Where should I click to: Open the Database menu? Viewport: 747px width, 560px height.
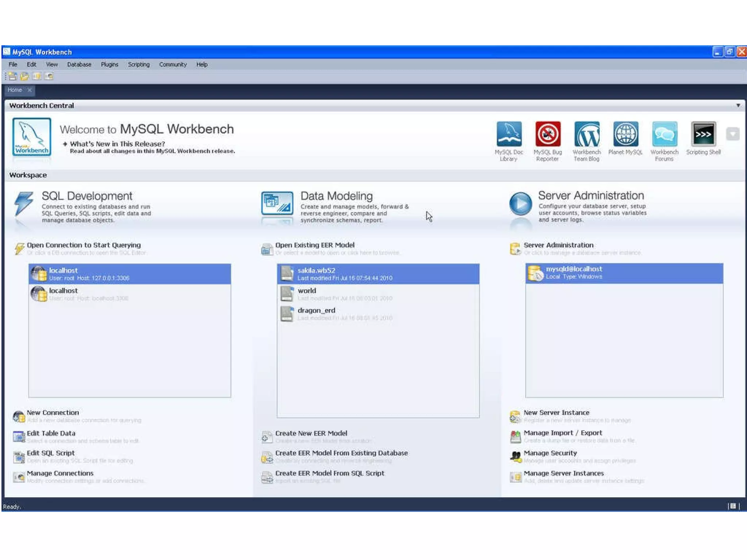point(79,65)
